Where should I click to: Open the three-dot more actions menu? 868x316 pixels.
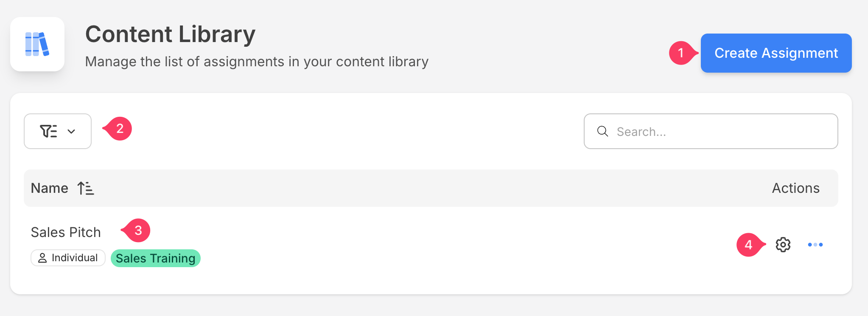coord(815,245)
